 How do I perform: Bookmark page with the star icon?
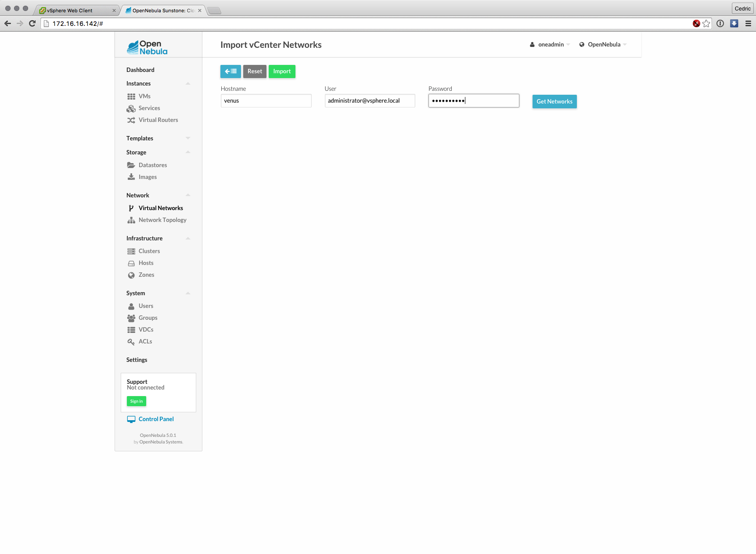(706, 24)
